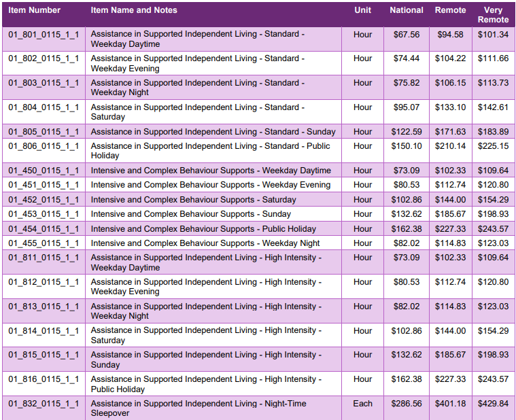Select the High Intensity - Sunday item name
The width and height of the screenshot is (516, 420).
tap(207, 360)
